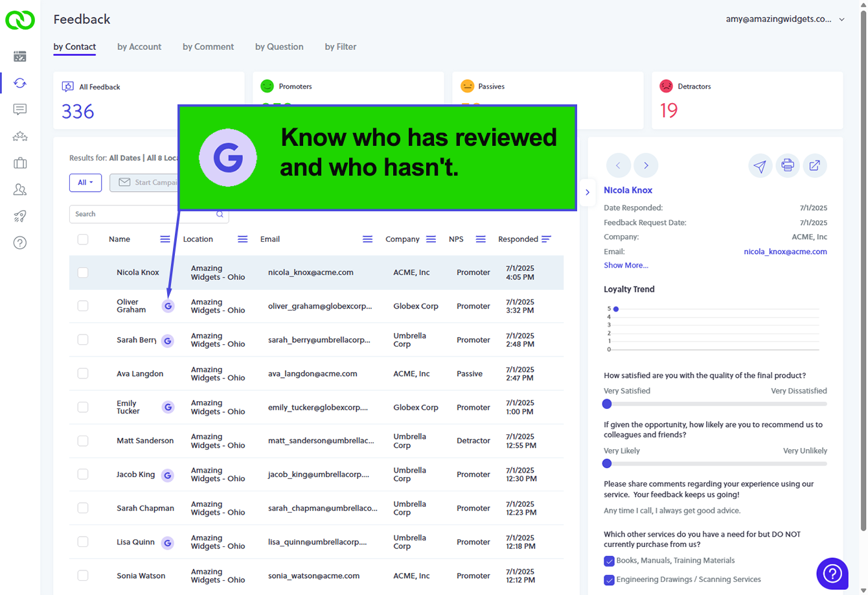868x595 pixels.
Task: Check the box for Matt Sanderson
Action: pyautogui.click(x=83, y=441)
